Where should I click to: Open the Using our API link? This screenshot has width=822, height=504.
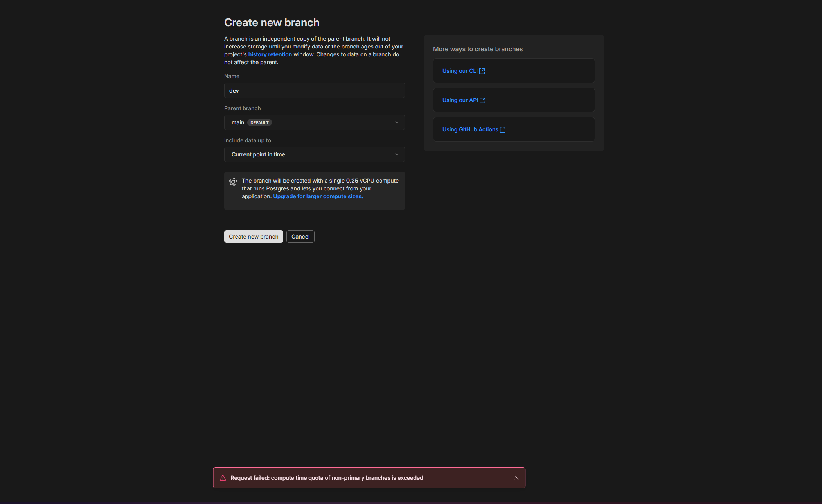click(460, 100)
